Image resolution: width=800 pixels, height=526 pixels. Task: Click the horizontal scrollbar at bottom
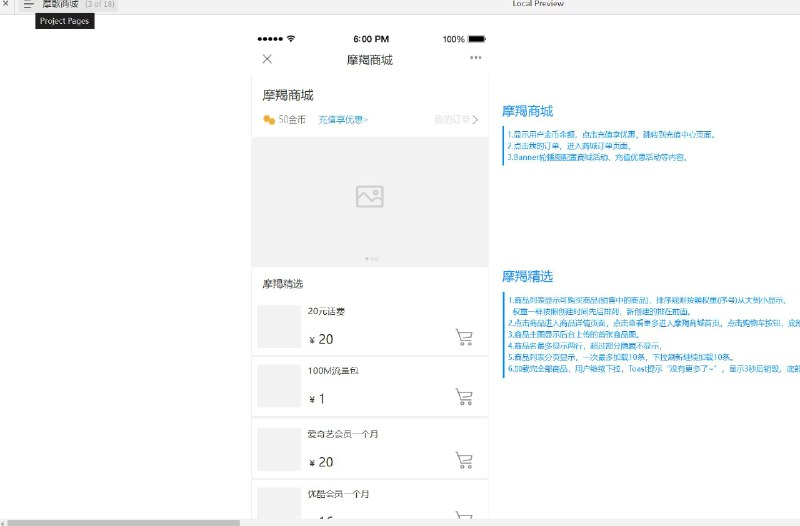(x=122, y=523)
